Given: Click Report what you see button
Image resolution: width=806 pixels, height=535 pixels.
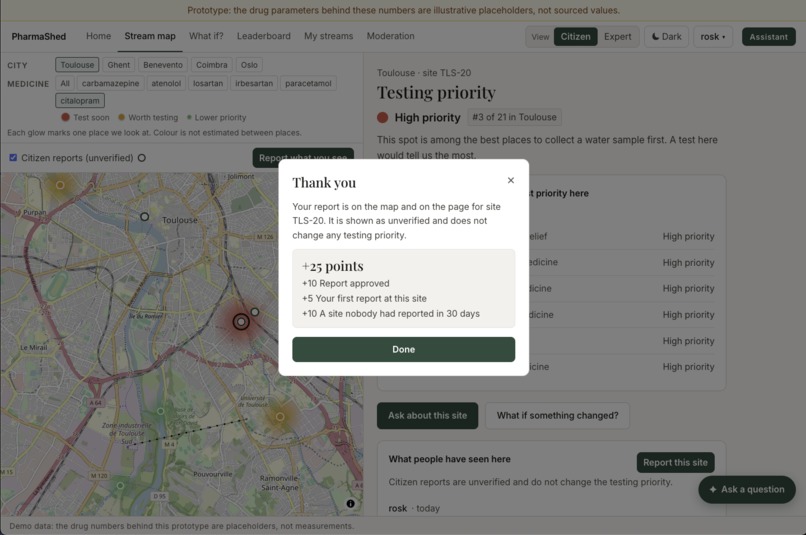Looking at the screenshot, I should coord(303,157).
